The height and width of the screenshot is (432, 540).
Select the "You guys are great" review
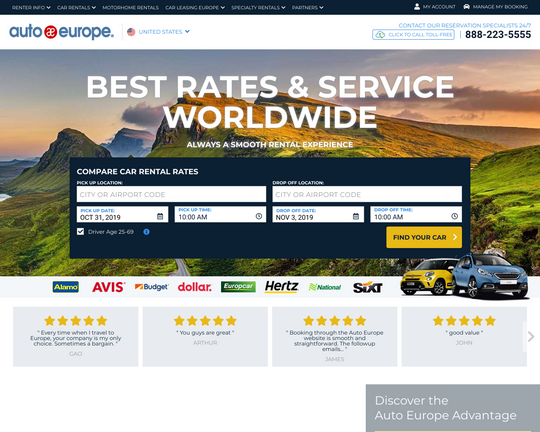pos(205,333)
